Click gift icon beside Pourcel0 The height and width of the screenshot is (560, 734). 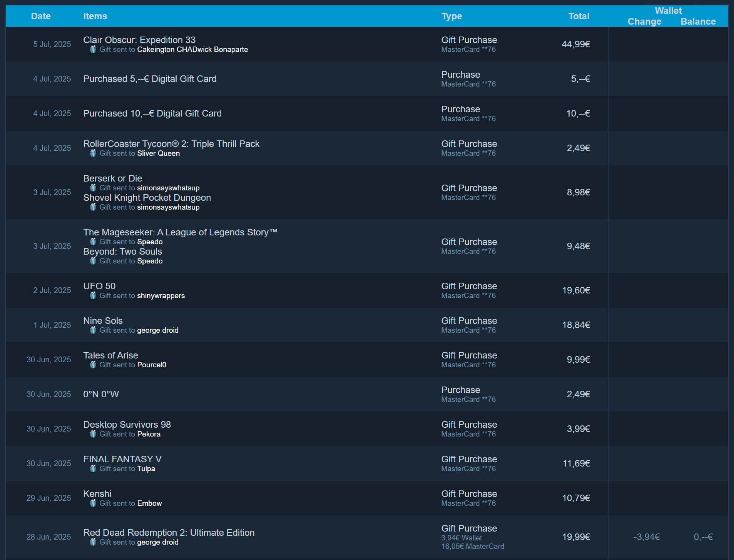pyautogui.click(x=93, y=365)
